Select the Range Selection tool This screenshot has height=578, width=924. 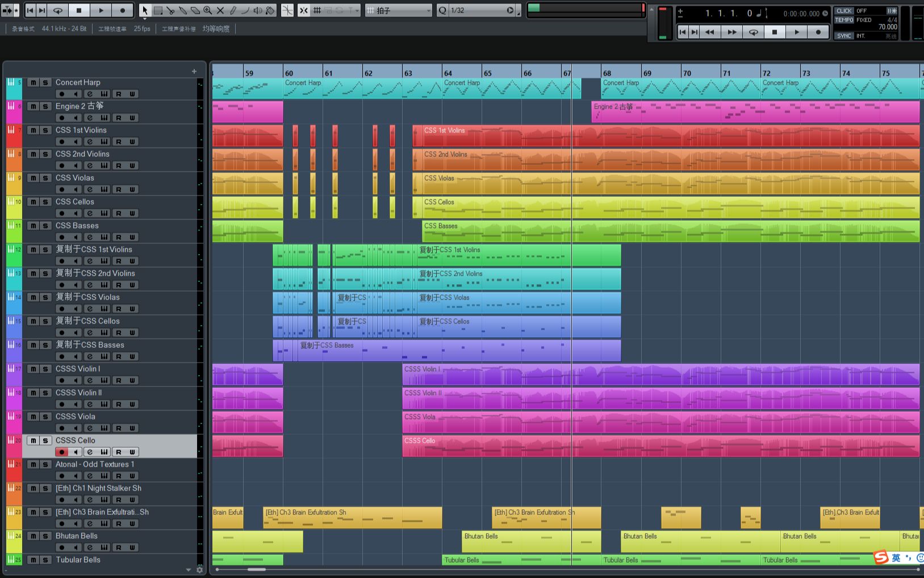pos(158,10)
